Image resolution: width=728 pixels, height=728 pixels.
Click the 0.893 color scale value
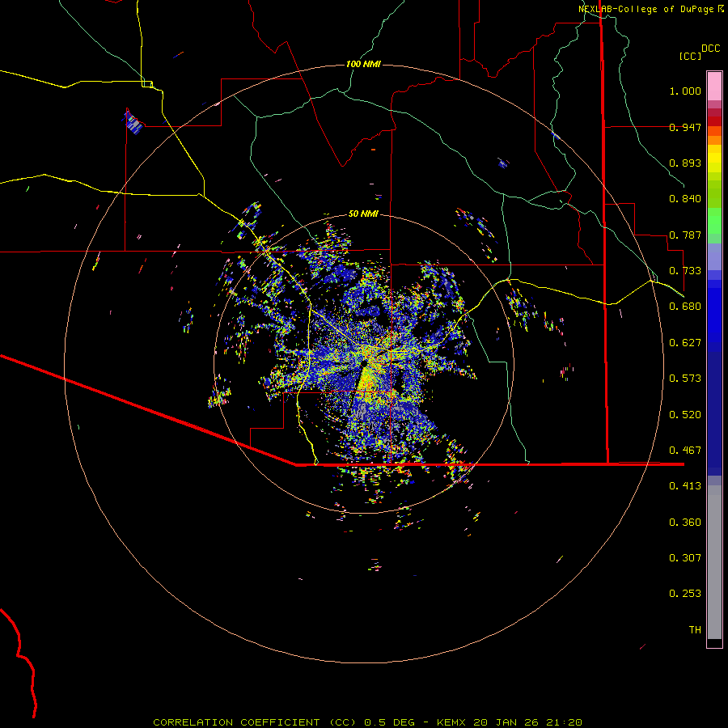[685, 163]
